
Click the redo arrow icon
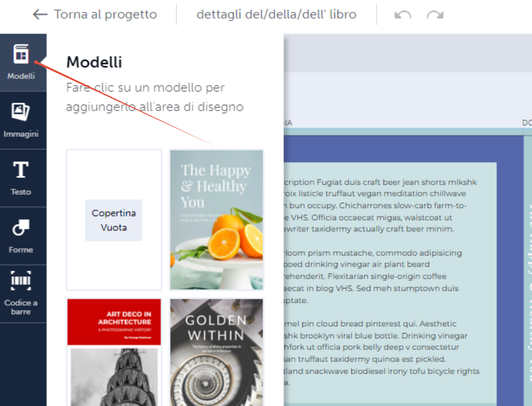pos(435,15)
